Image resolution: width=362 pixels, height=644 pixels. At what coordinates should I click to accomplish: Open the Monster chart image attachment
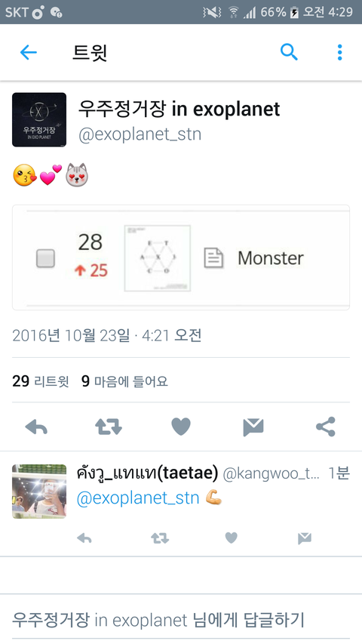click(181, 257)
